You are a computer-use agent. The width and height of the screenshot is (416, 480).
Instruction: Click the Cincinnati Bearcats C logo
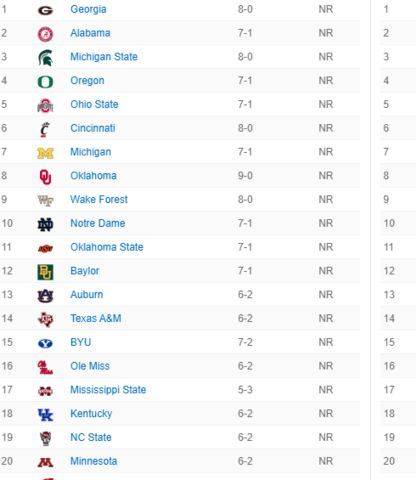point(45,129)
